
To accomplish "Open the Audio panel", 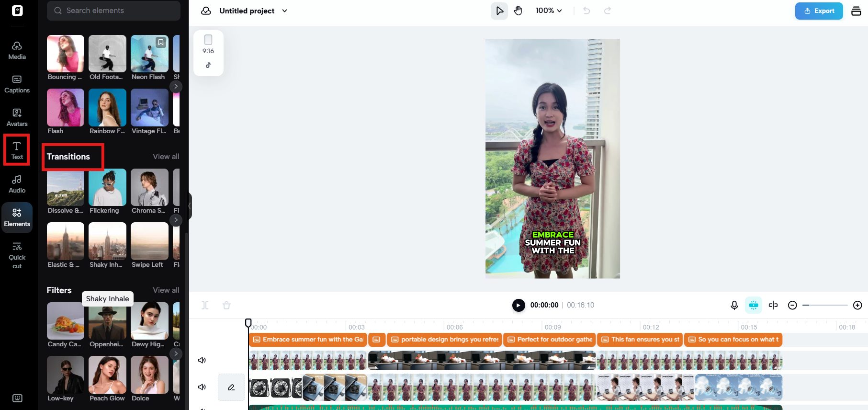I will point(17,184).
